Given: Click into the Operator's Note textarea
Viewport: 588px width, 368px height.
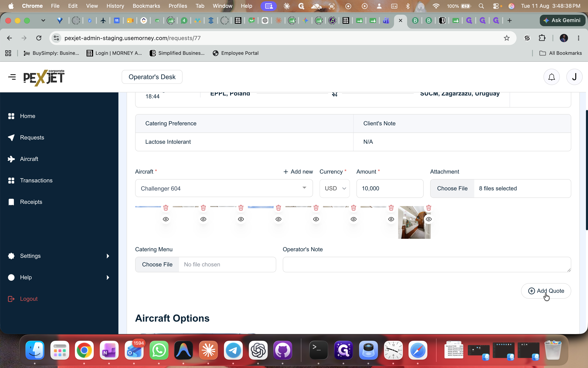Looking at the screenshot, I should (427, 265).
